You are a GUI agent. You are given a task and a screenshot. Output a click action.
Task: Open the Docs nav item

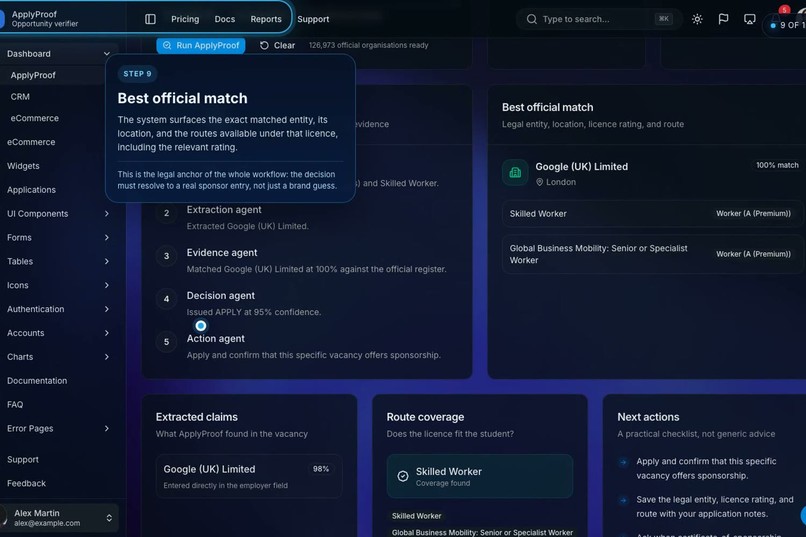[x=225, y=19]
